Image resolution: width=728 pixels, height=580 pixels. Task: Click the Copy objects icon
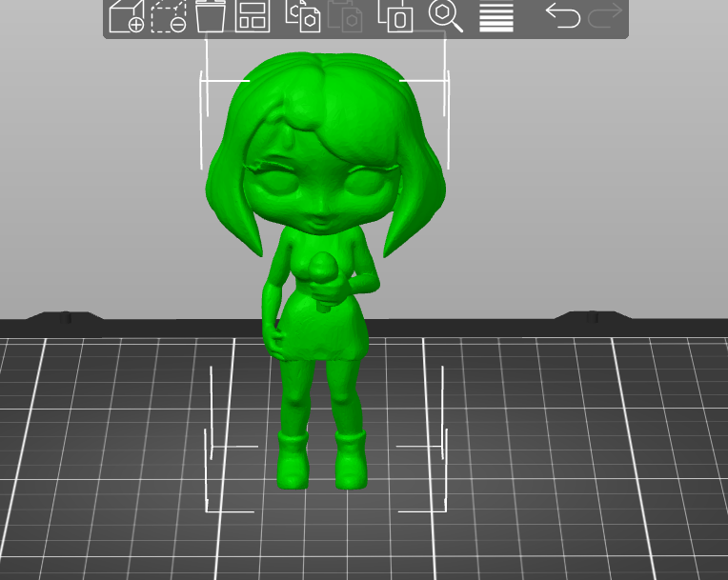[x=303, y=16]
